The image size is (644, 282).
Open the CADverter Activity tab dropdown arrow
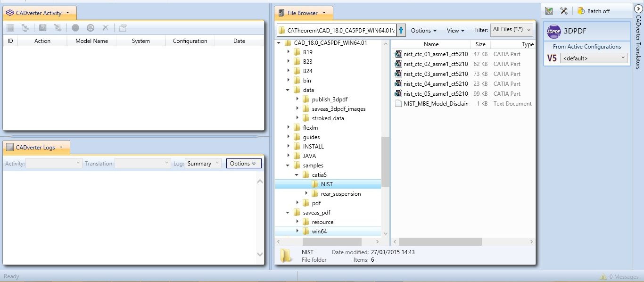(x=68, y=13)
